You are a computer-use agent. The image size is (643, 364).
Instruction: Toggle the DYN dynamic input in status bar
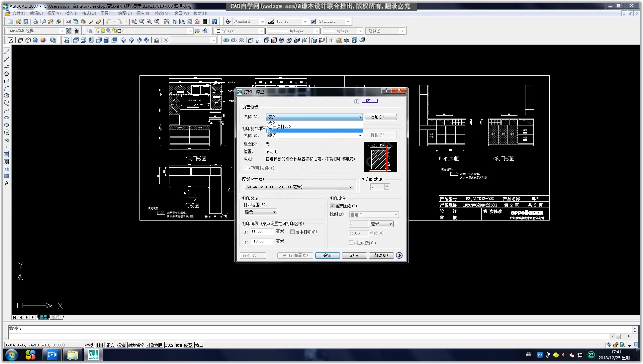179,345
